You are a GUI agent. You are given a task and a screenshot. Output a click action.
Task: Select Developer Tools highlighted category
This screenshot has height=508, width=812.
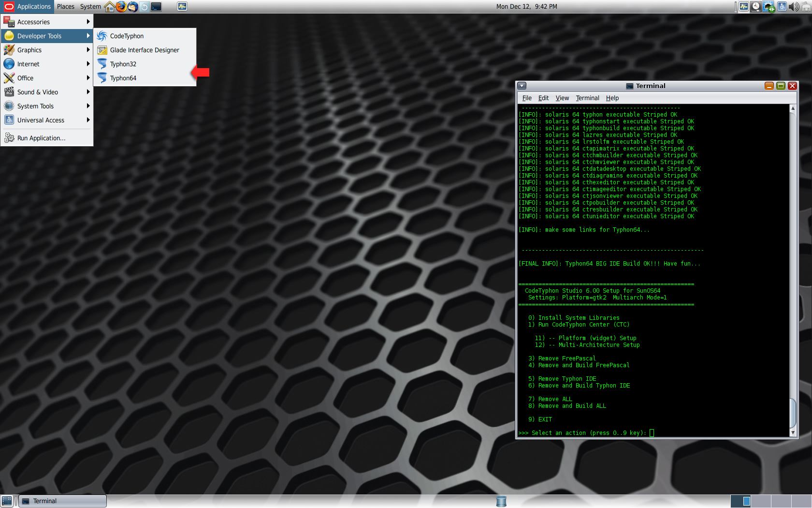point(47,36)
